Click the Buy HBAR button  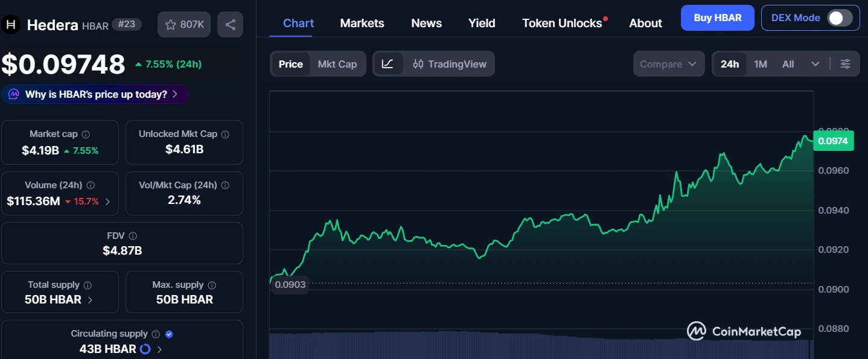coord(718,18)
